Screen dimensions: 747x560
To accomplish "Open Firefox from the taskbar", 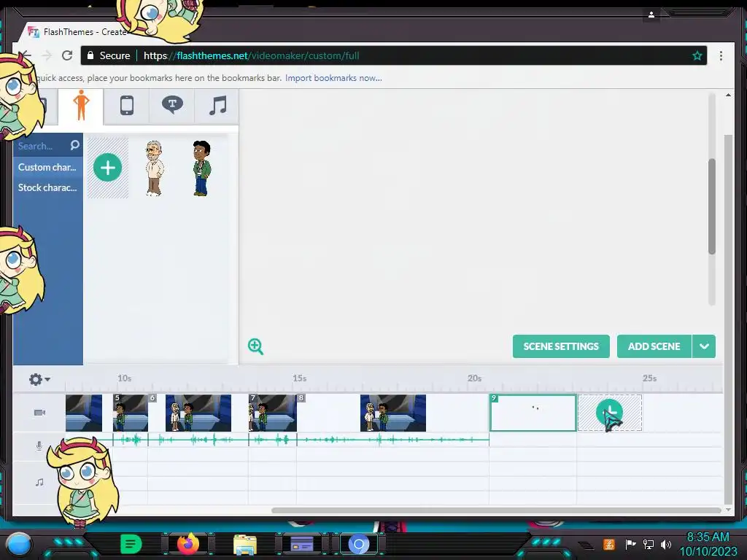I will pyautogui.click(x=187, y=544).
